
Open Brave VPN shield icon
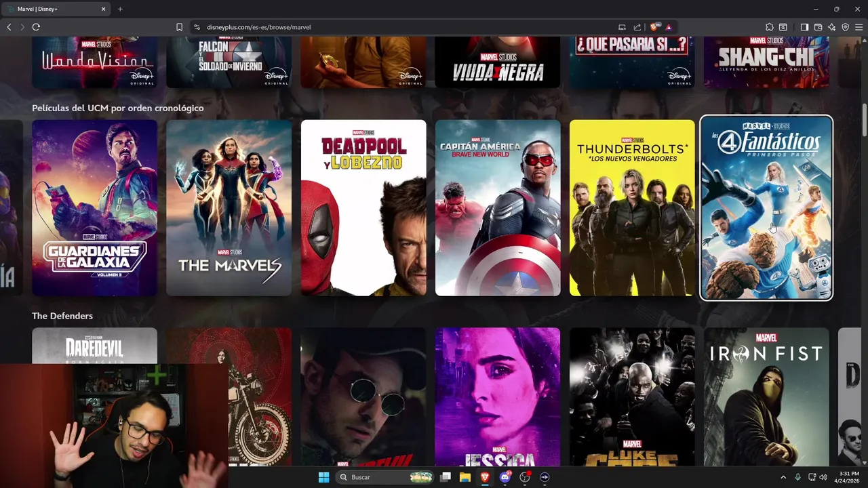(845, 27)
